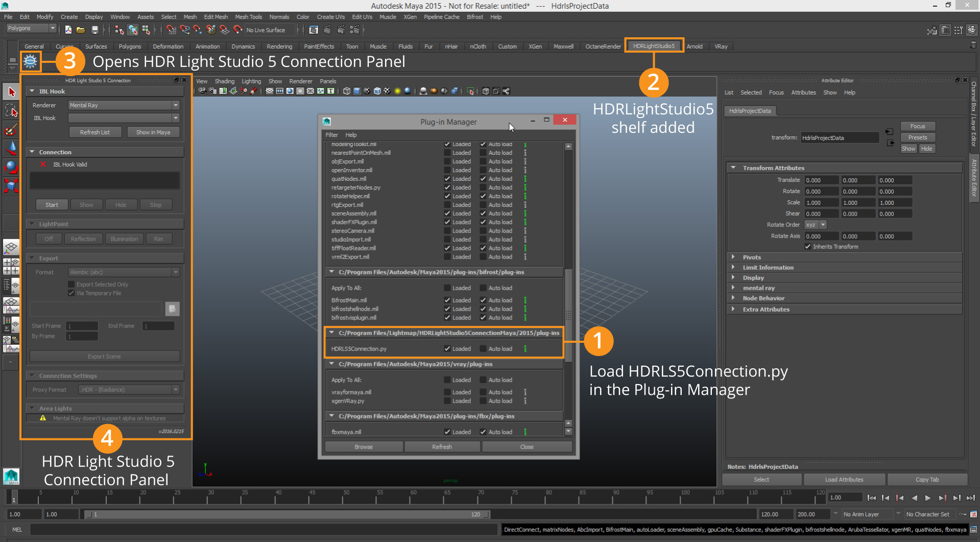Click the Open Scene folder icon
The width and height of the screenshot is (980, 542).
pos(81,30)
